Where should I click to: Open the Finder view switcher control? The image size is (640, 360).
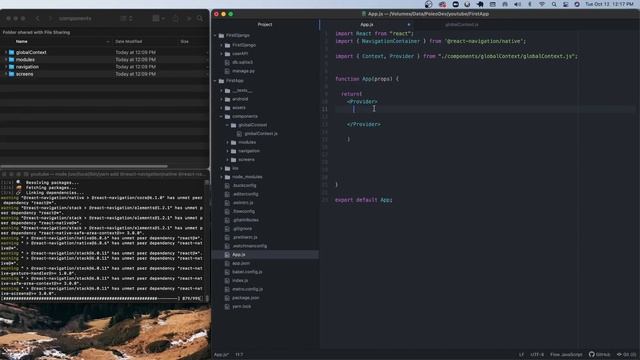[x=127, y=18]
